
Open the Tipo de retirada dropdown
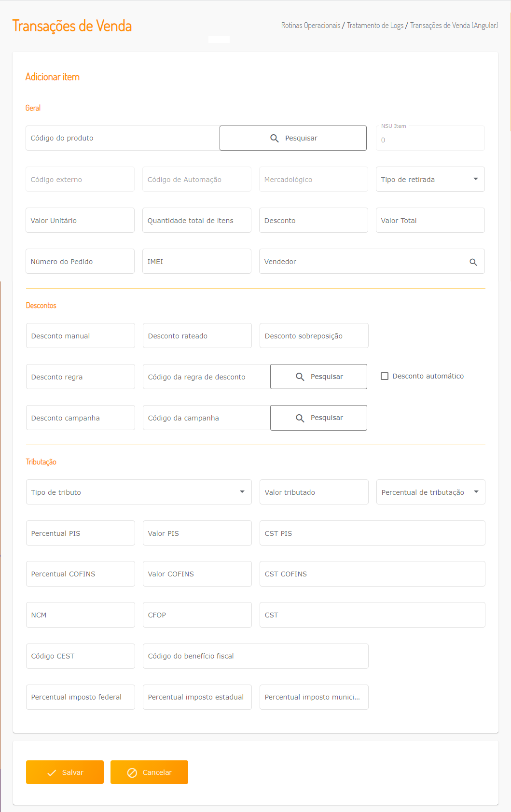tap(430, 179)
